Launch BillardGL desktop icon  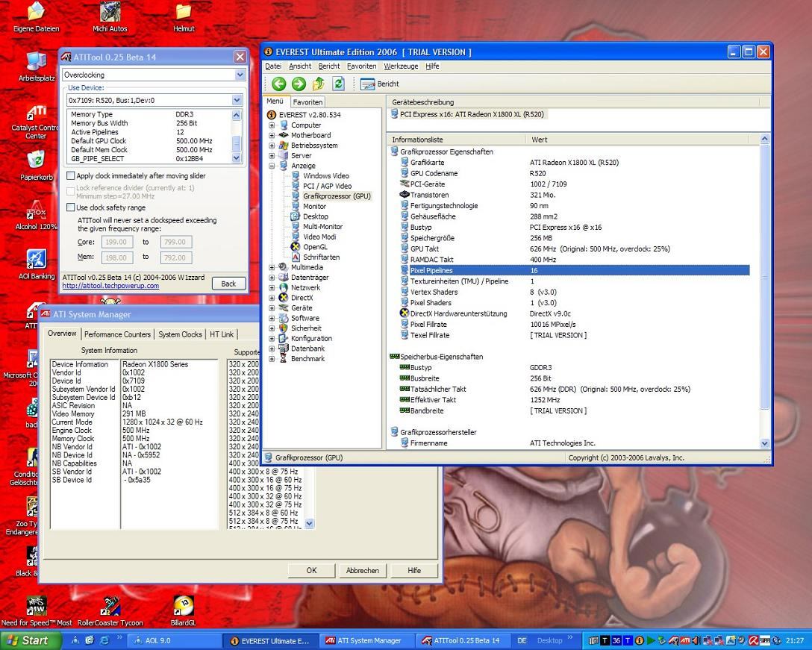tap(183, 612)
